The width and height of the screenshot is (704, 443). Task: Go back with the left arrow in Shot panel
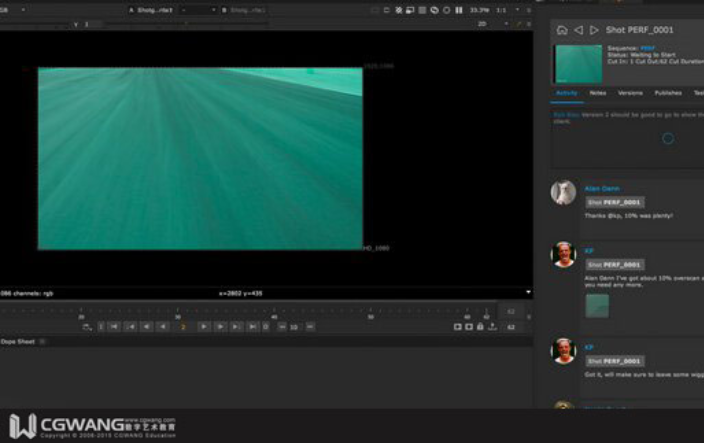[x=579, y=30]
